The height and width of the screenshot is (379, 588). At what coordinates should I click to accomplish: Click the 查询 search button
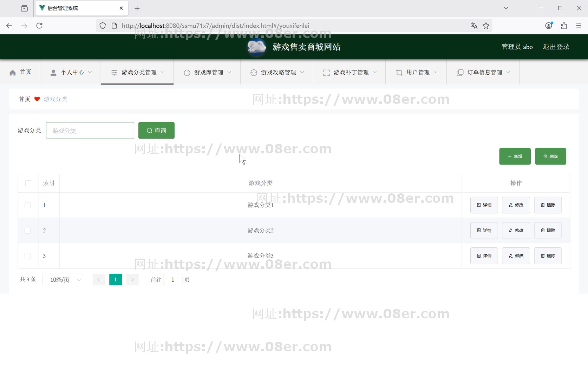(x=156, y=130)
